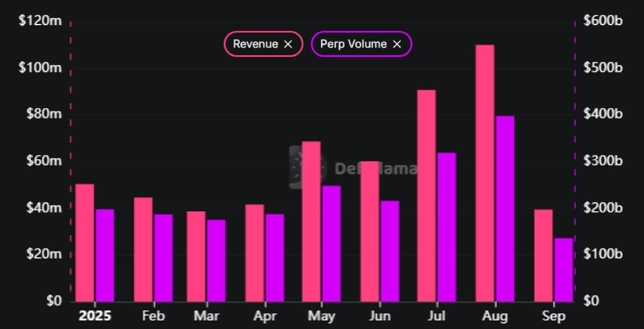Screen dimensions: 644x329
Task: Select the June revenue bar
Action: point(370,232)
